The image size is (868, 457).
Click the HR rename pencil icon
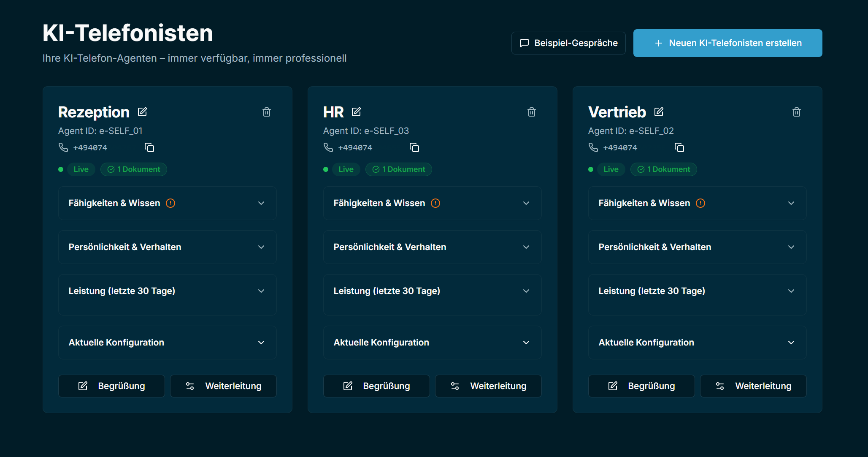pyautogui.click(x=356, y=112)
